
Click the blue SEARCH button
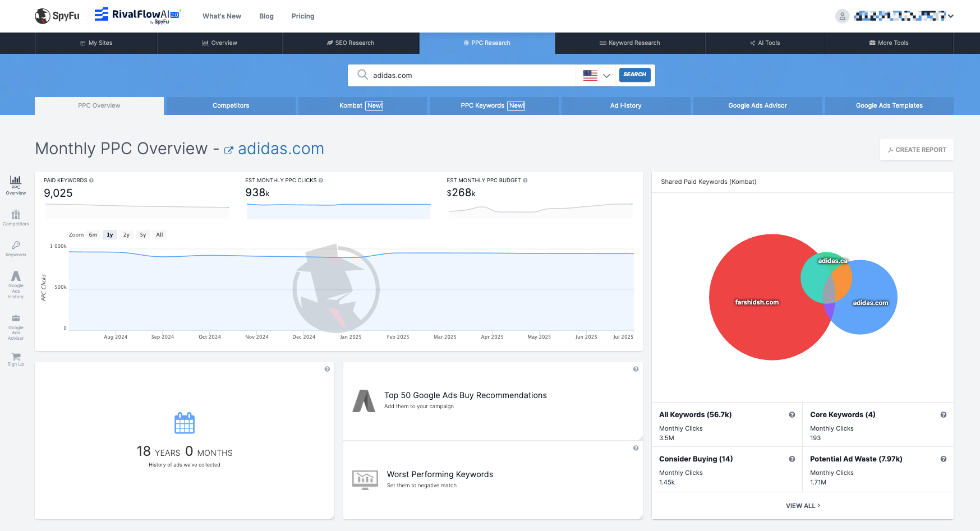click(634, 75)
